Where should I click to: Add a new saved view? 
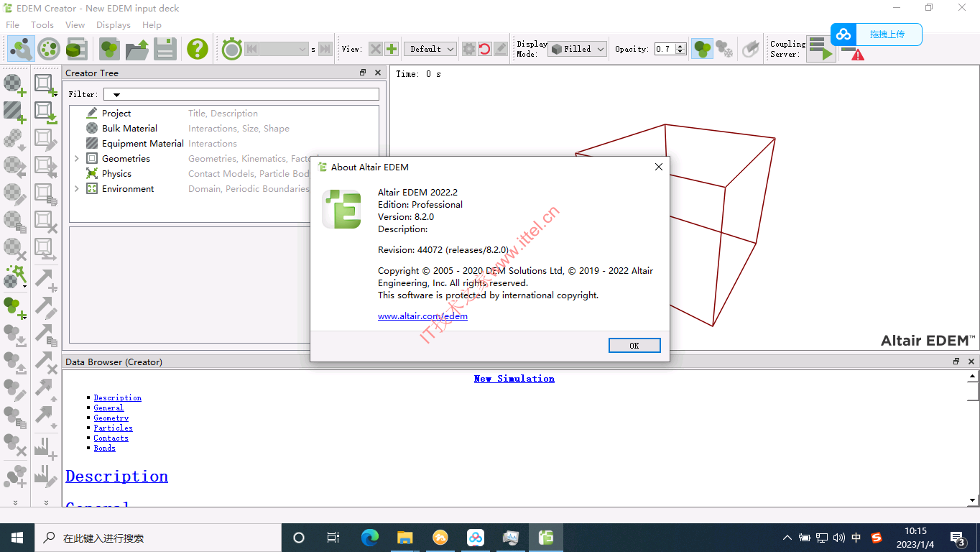pos(391,49)
